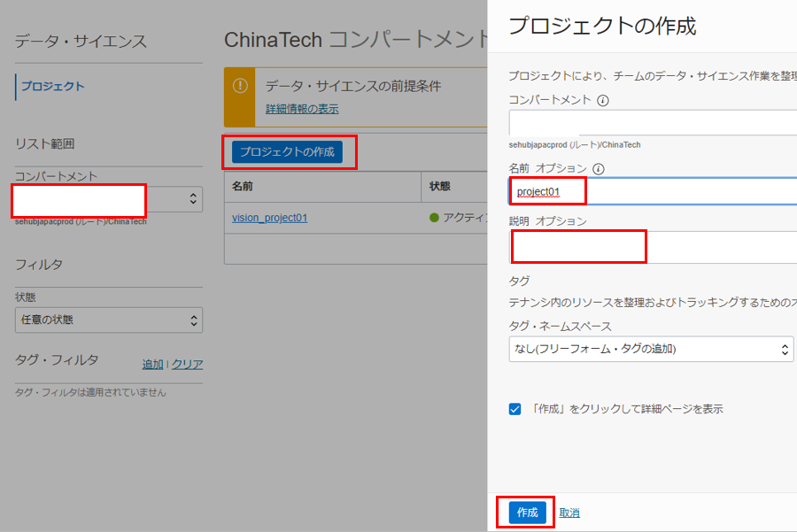Toggle the 「作成」をクリックして詳細ページを表示 checkbox
The height and width of the screenshot is (532, 797).
click(515, 409)
